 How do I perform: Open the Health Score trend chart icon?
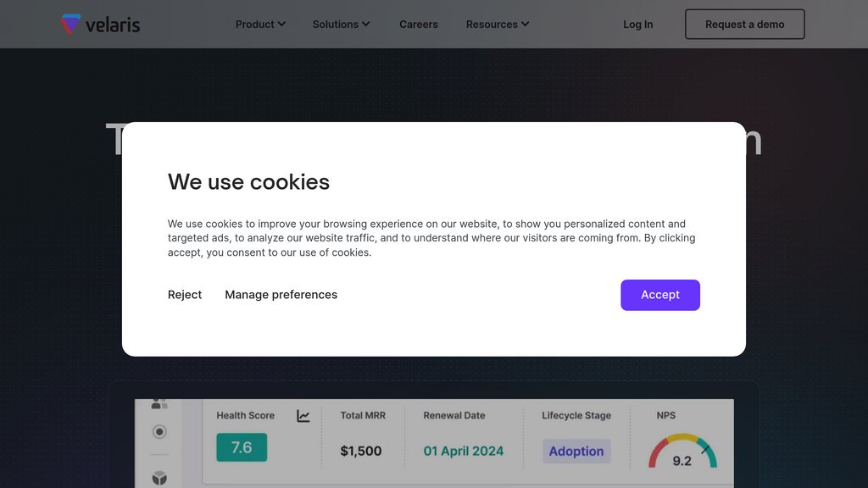pos(303,415)
